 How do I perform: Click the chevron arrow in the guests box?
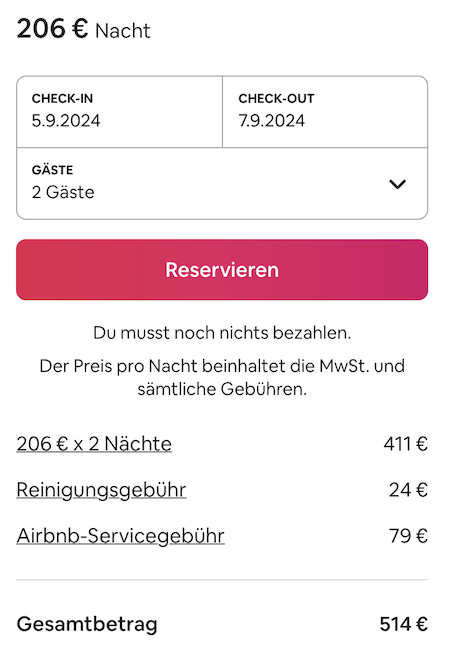(x=397, y=184)
